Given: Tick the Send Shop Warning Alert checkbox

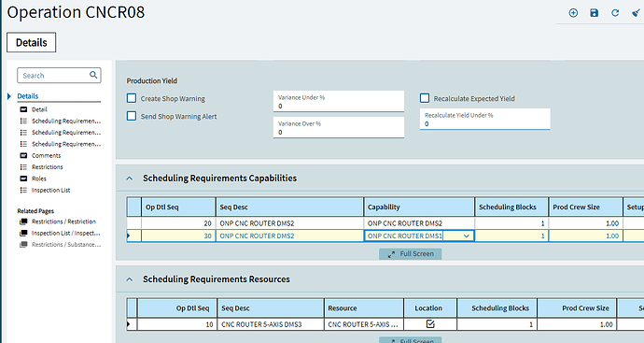Looking at the screenshot, I should pyautogui.click(x=132, y=116).
